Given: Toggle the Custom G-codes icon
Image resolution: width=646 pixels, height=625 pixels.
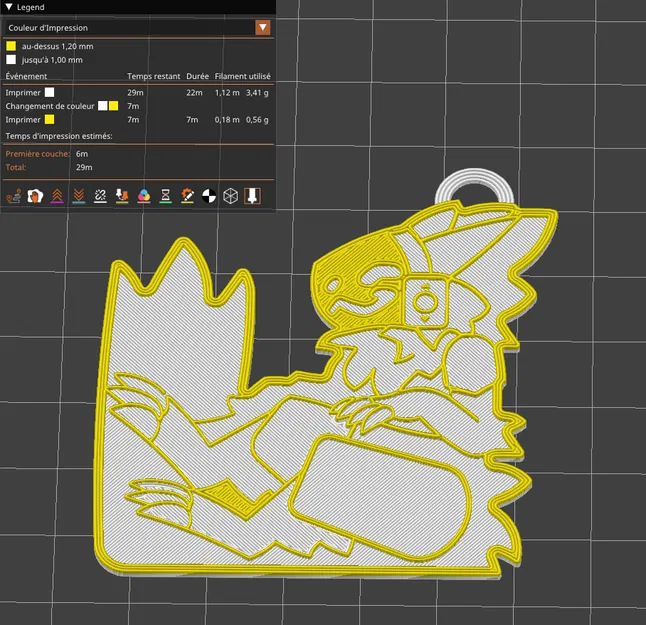Looking at the screenshot, I should (187, 196).
